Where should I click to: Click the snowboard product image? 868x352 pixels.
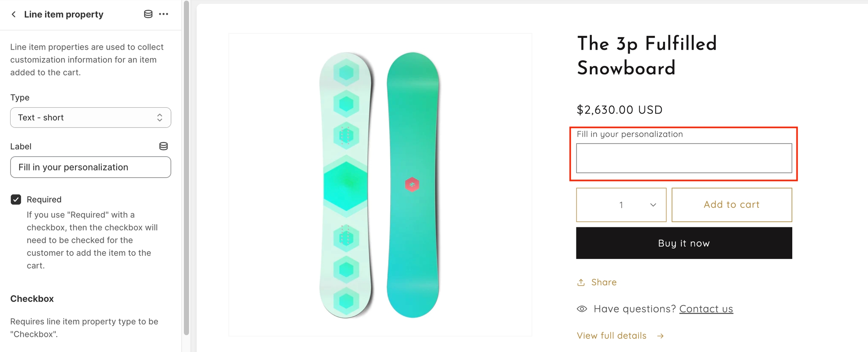[x=380, y=184]
